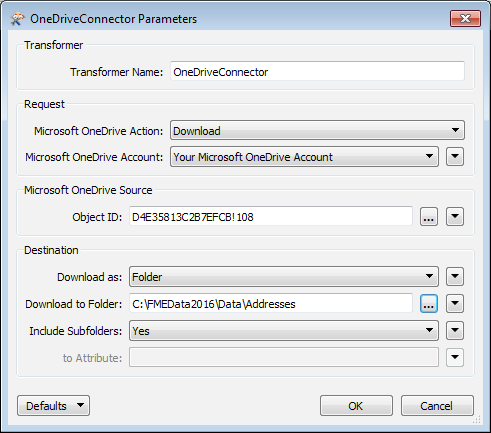Close the OneDriveConnector Parameters dialog
The height and width of the screenshot is (433, 491).
(x=465, y=18)
